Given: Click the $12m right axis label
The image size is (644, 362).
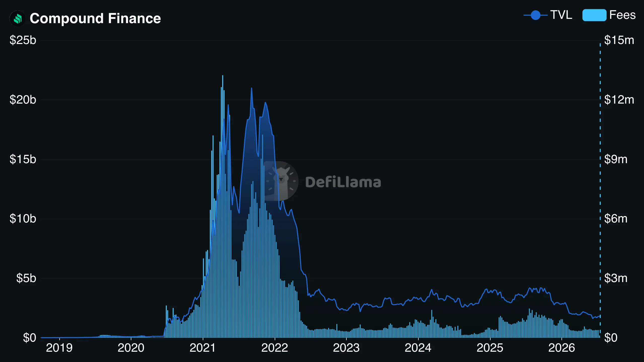Looking at the screenshot, I should point(619,100).
